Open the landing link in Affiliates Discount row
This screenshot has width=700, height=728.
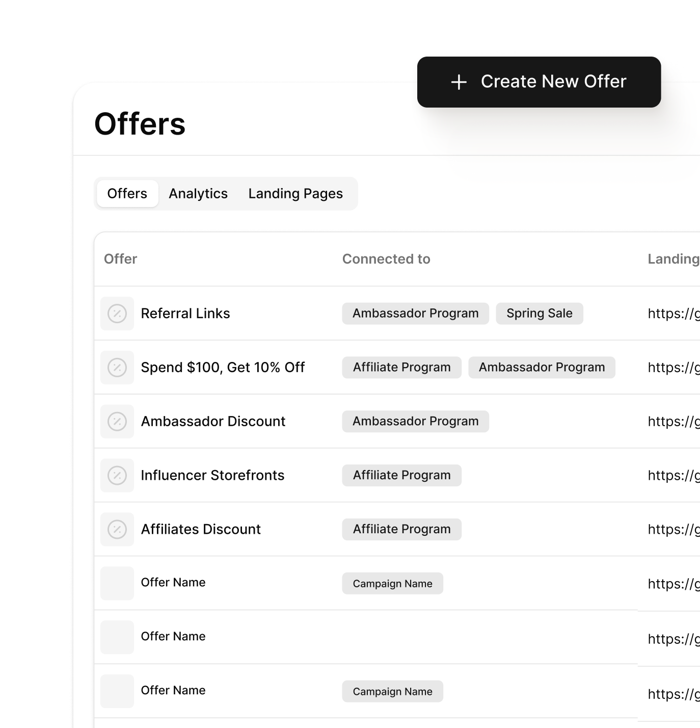[674, 530]
